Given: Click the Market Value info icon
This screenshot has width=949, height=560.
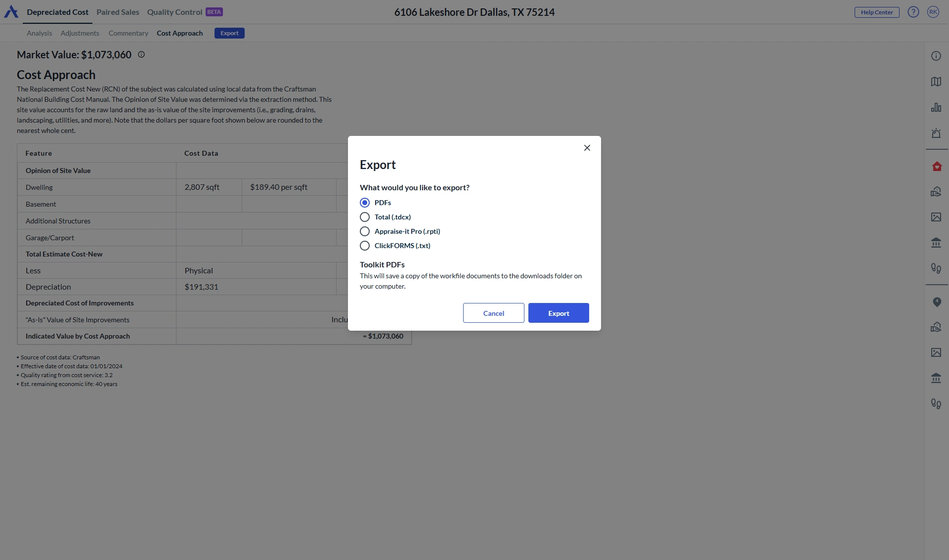Looking at the screenshot, I should click(141, 55).
